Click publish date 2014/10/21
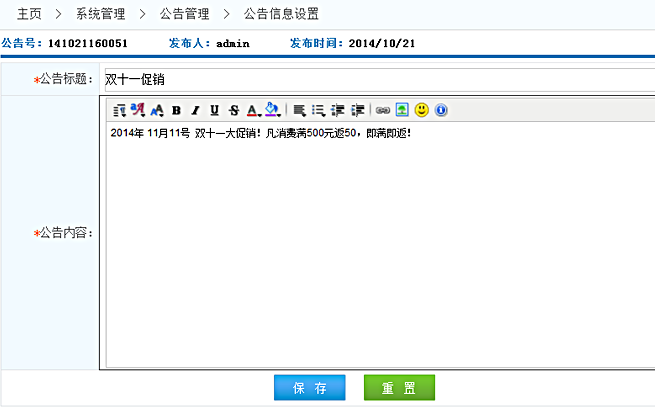Image resolution: width=655 pixels, height=413 pixels. tap(382, 43)
